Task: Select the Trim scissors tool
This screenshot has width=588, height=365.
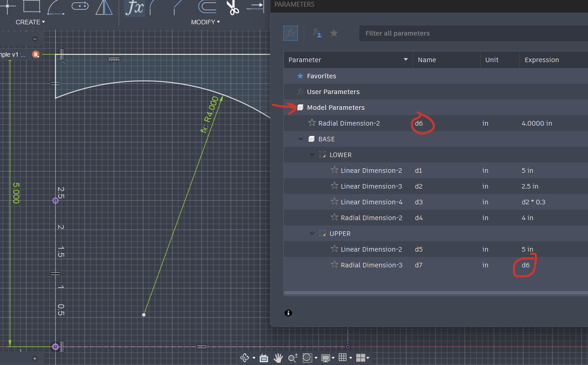Action: pyautogui.click(x=232, y=7)
